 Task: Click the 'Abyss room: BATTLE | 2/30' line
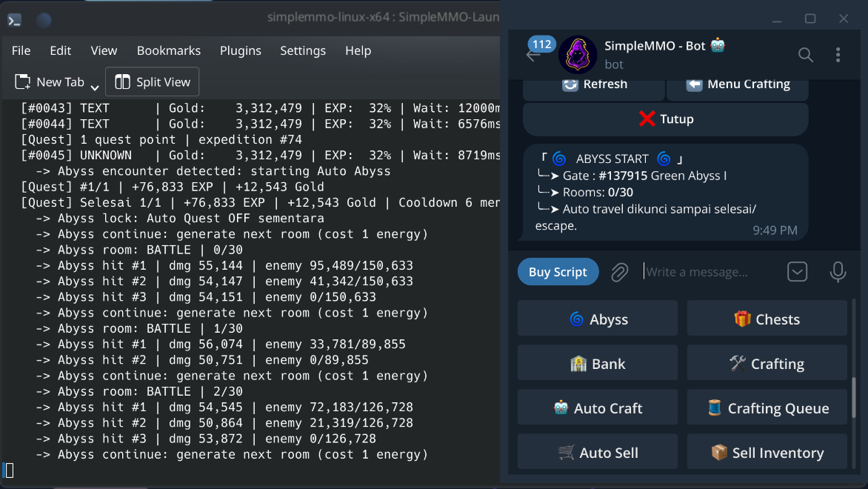(139, 391)
